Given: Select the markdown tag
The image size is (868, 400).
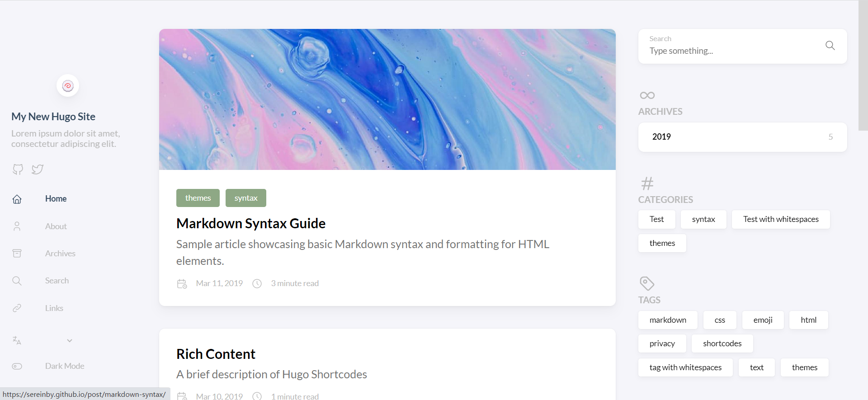Looking at the screenshot, I should [x=668, y=320].
